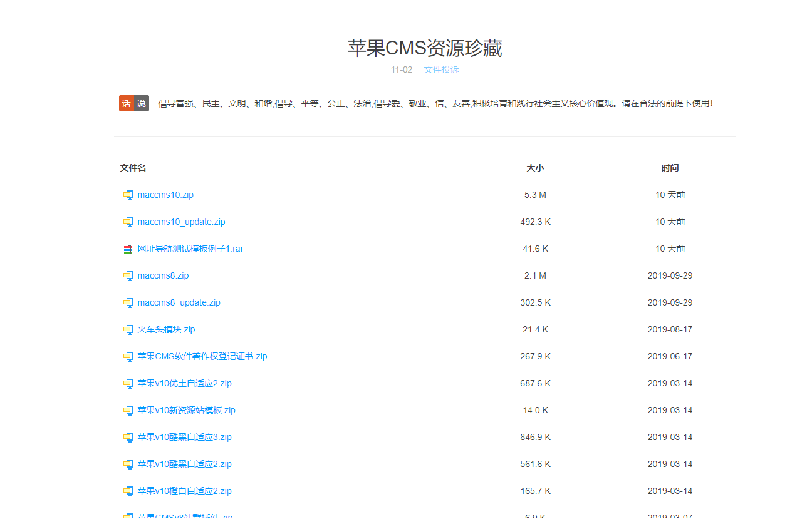Click the file icon beside 苹果v10橙白自适应2.zip
The image size is (812, 519).
point(128,491)
